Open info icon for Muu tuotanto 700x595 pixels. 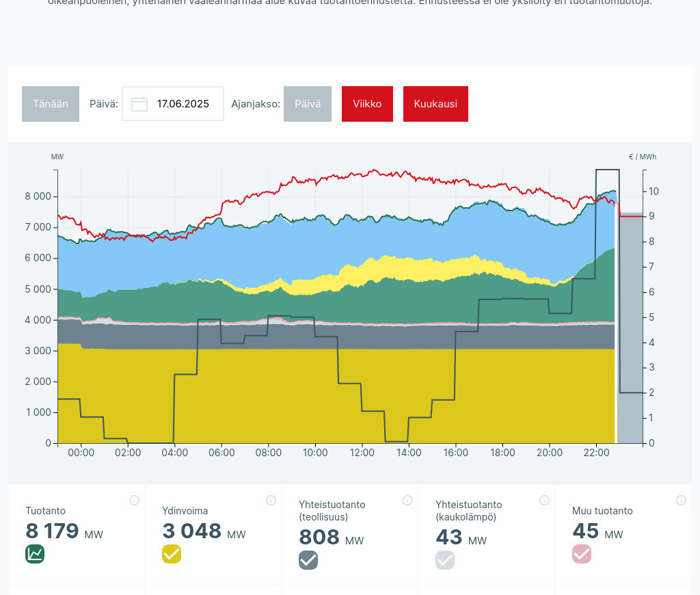(681, 500)
